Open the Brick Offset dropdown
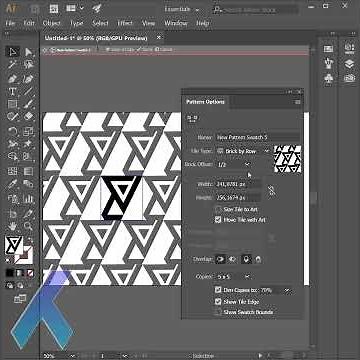Screen dimensions: 360x360 tap(233, 164)
